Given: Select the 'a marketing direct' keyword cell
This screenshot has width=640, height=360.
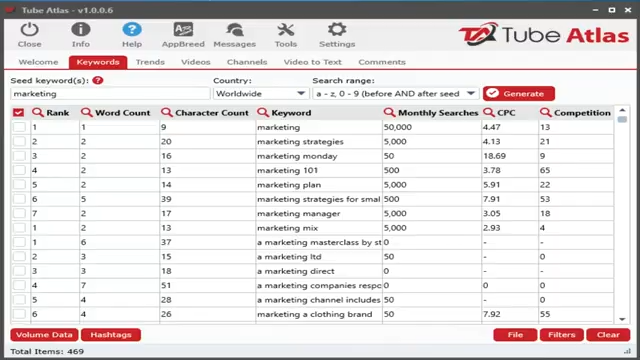Looking at the screenshot, I should (319, 271).
